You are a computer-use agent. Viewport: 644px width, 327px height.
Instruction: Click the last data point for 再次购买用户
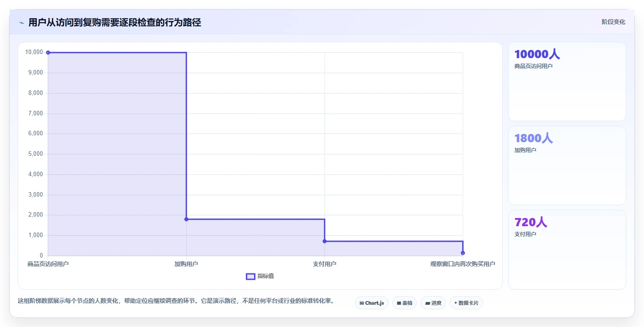tap(463, 253)
